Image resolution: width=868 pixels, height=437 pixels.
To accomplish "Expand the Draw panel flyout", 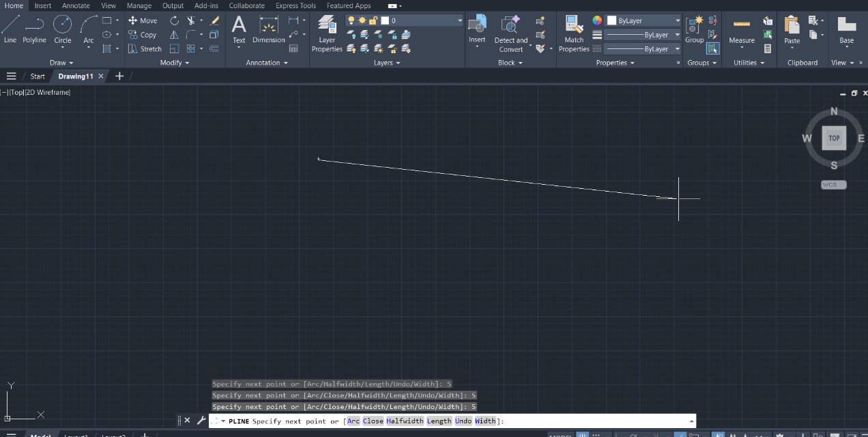I will tap(62, 63).
